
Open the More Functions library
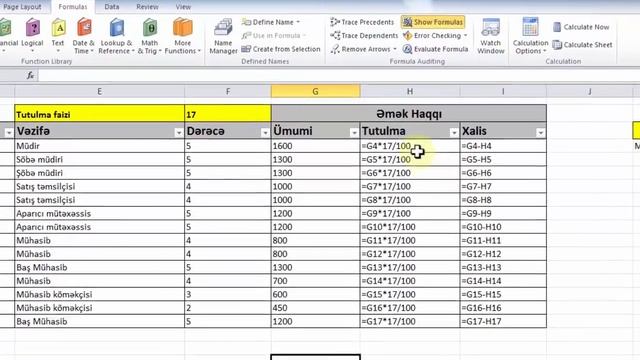pos(182,36)
